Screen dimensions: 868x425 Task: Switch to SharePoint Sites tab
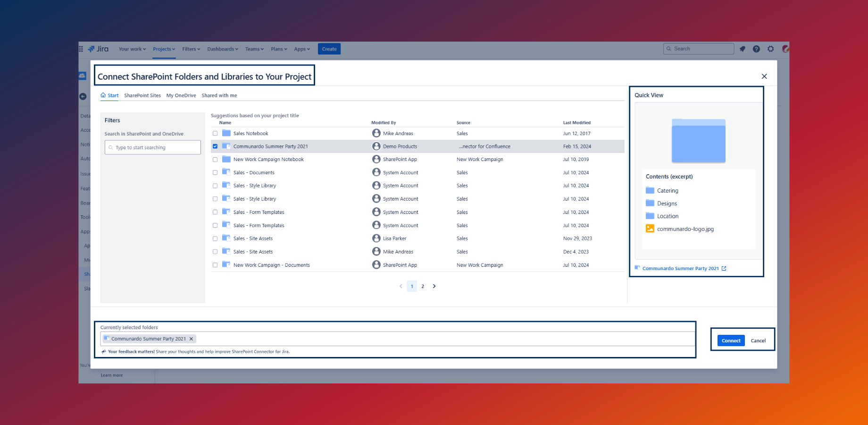(x=142, y=95)
